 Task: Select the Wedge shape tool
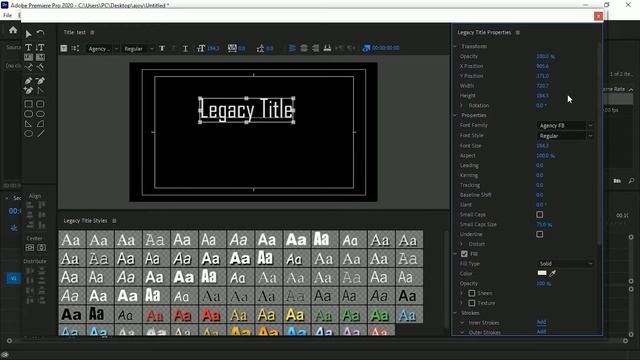[28, 124]
